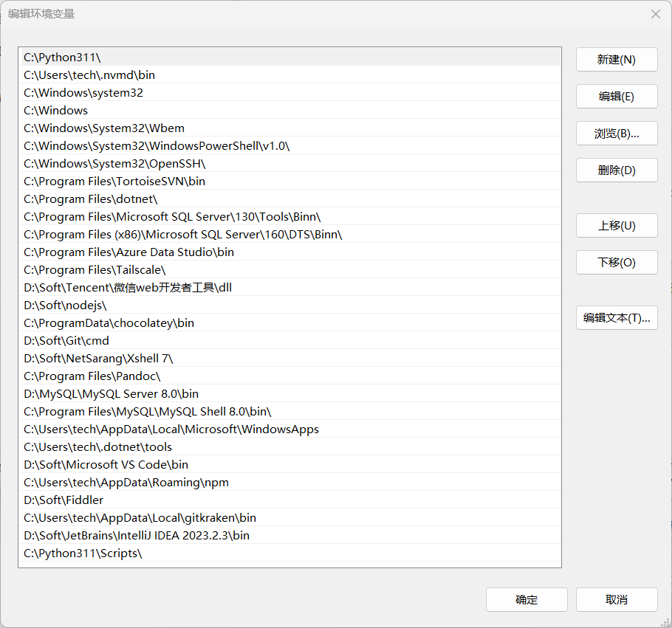Select the C:\Python311\ entry

(289, 57)
